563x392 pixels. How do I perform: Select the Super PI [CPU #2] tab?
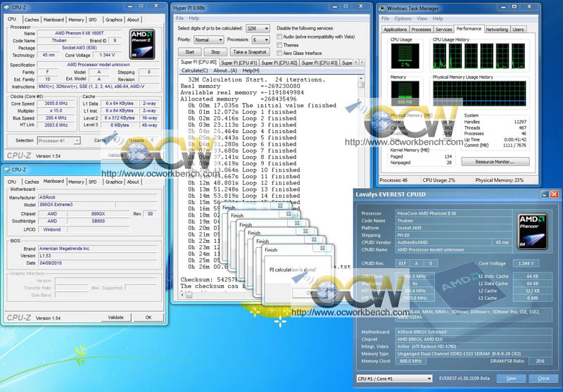coord(279,63)
